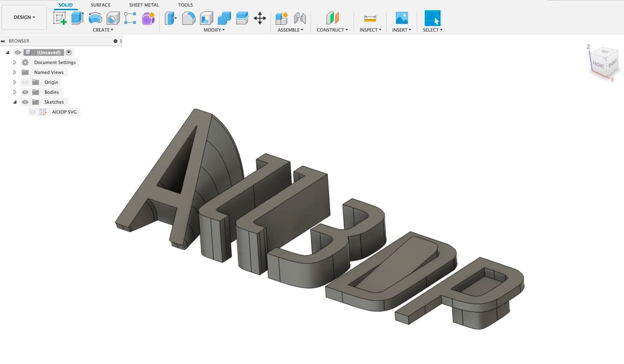Open the DESIGN workspace dropdown

(24, 17)
